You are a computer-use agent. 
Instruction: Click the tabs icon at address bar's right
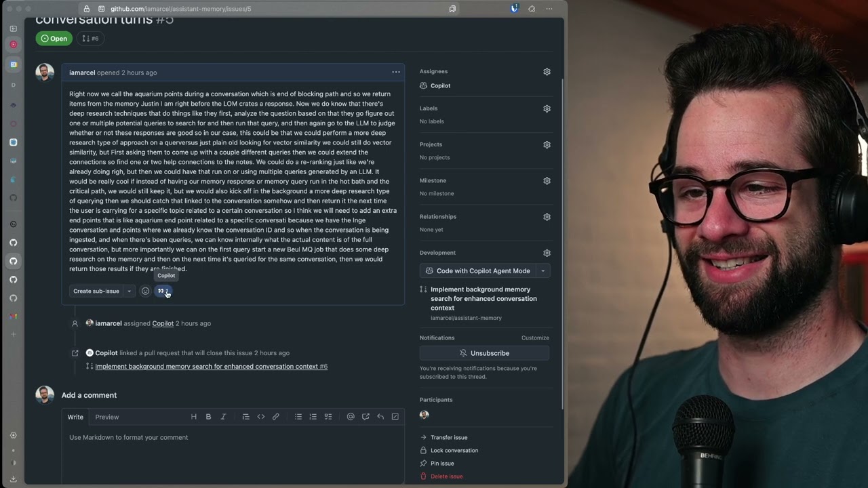pos(452,9)
